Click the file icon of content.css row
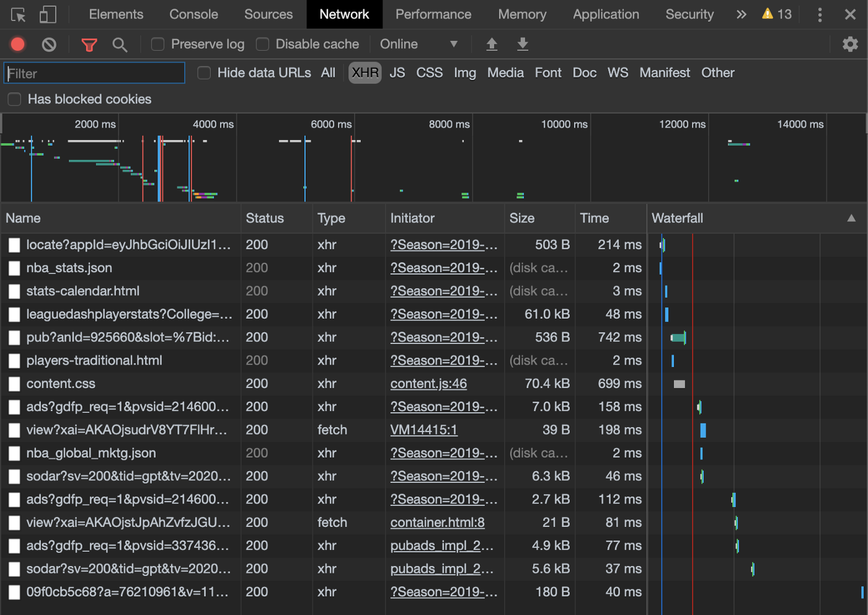Viewport: 868px width, 615px height. 14,384
